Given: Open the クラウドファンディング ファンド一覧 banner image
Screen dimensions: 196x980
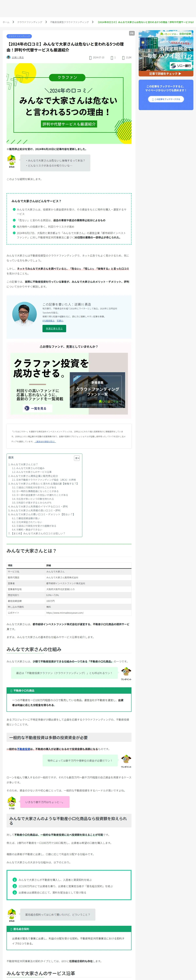Looking at the screenshot, I should point(98,390).
